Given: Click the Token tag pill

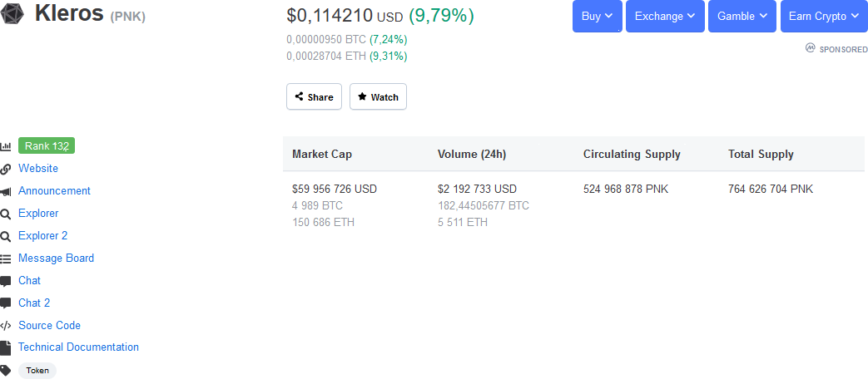Looking at the screenshot, I should point(37,370).
